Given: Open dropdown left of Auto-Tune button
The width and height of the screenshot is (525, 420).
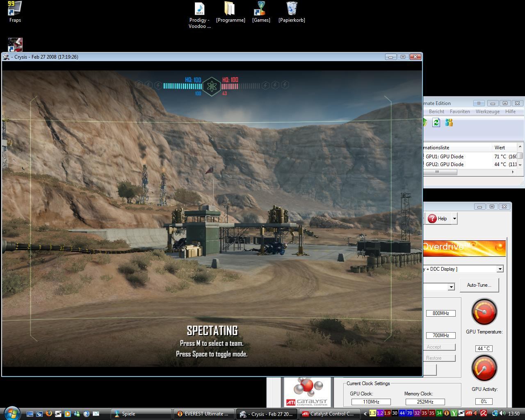Looking at the screenshot, I should tap(451, 287).
